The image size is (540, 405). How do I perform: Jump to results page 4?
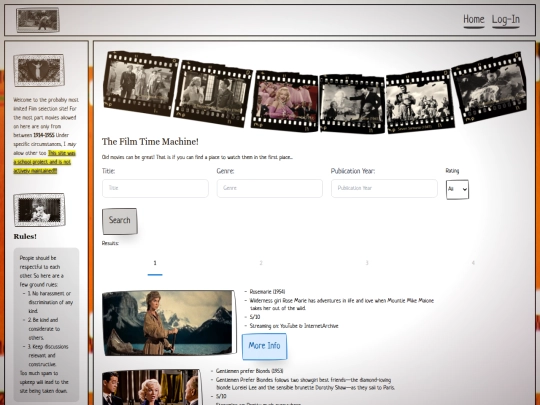click(473, 263)
